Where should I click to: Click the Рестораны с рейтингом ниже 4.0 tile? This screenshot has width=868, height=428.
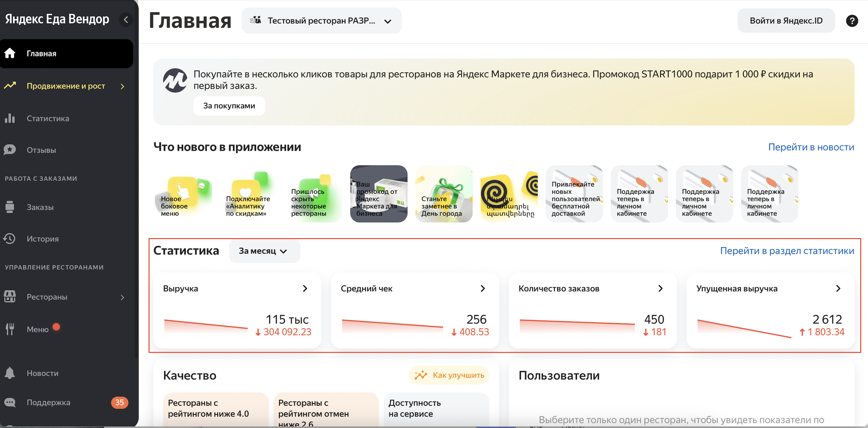pos(216,409)
